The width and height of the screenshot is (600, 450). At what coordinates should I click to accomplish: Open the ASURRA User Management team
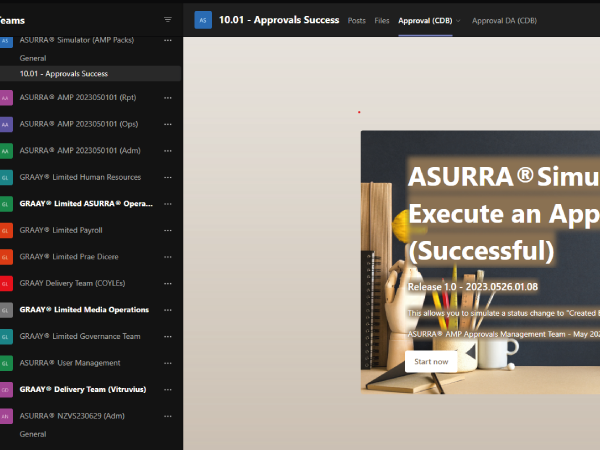pos(70,363)
